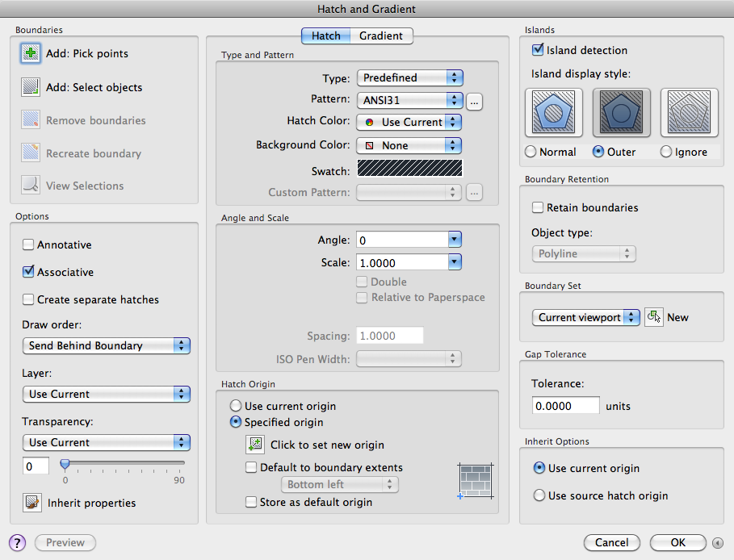Open pattern browser ellipsis next to ANSI31
This screenshot has width=734, height=560.
pyautogui.click(x=474, y=102)
